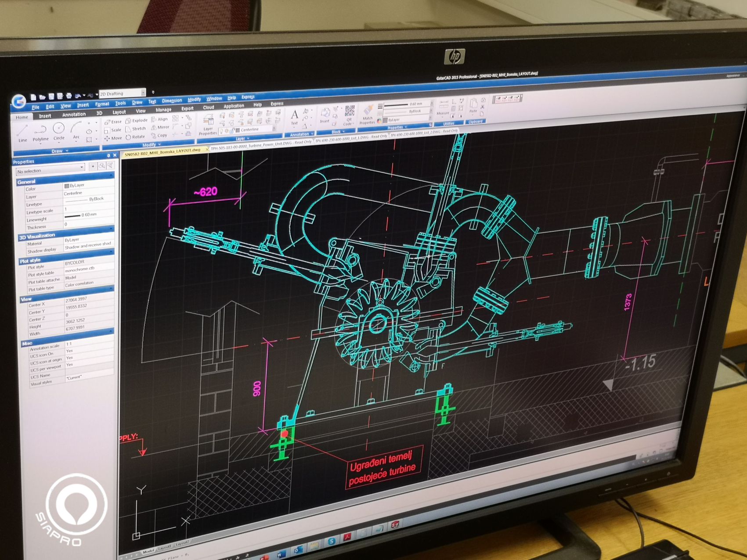Activate the Erase tool
The height and width of the screenshot is (560, 747).
point(113,122)
